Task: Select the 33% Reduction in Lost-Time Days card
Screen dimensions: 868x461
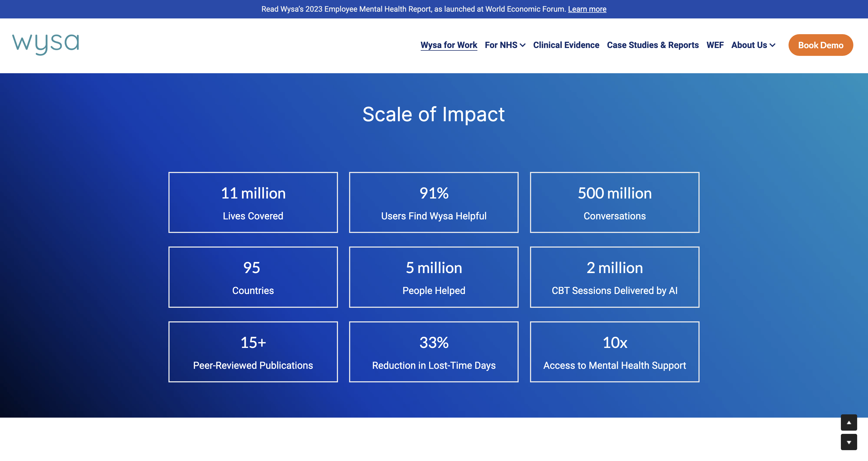Action: pyautogui.click(x=434, y=352)
